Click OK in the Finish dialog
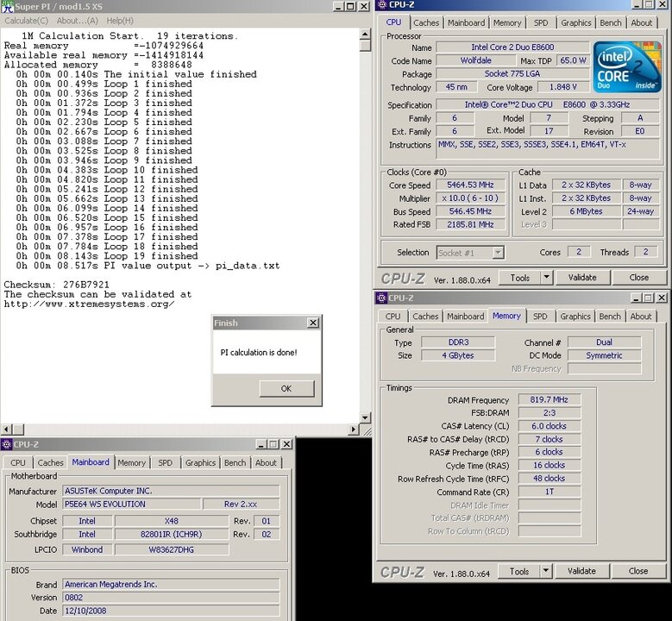 point(286,388)
